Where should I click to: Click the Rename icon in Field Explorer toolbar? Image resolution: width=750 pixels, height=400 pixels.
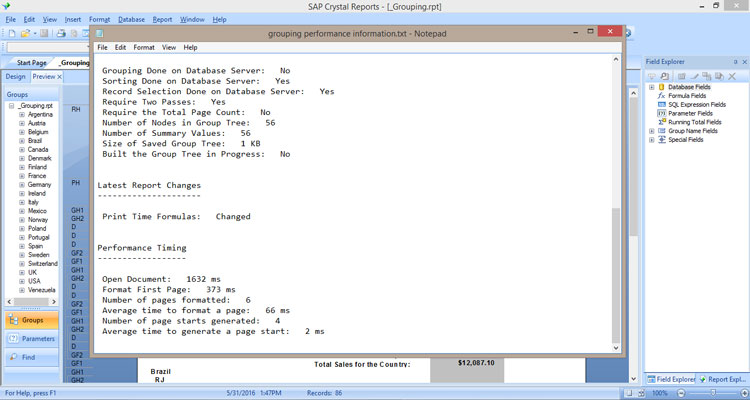(x=719, y=76)
